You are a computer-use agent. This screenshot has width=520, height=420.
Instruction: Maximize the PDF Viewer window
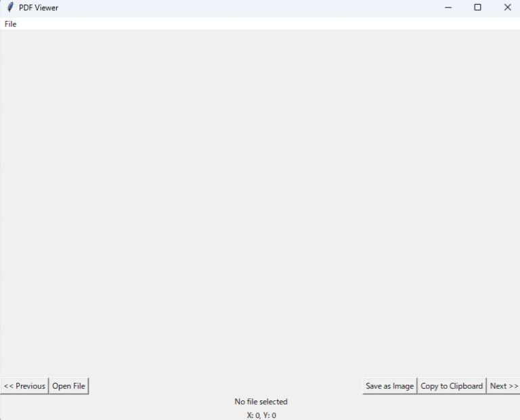(x=477, y=7)
